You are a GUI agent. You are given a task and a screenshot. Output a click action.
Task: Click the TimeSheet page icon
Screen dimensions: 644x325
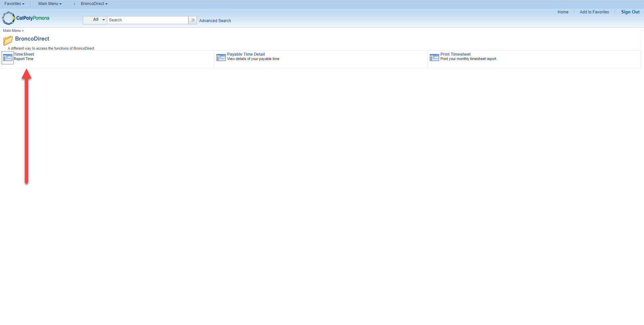pos(7,58)
